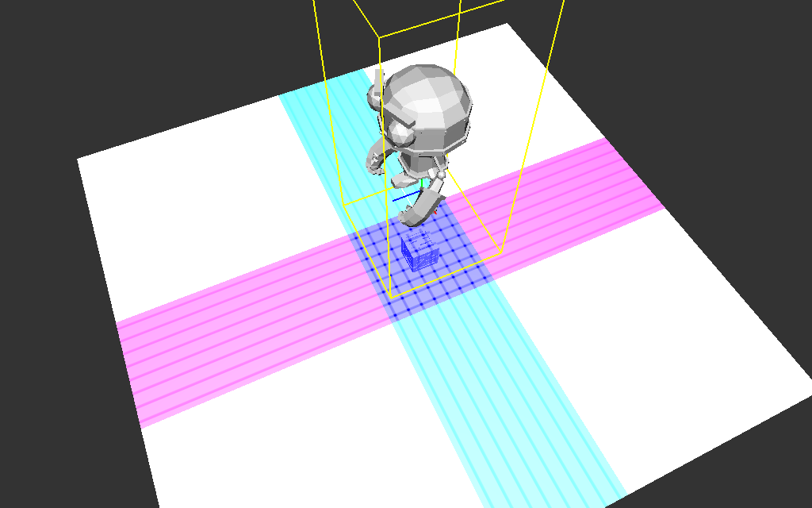Select the robot's left hand

point(373,162)
